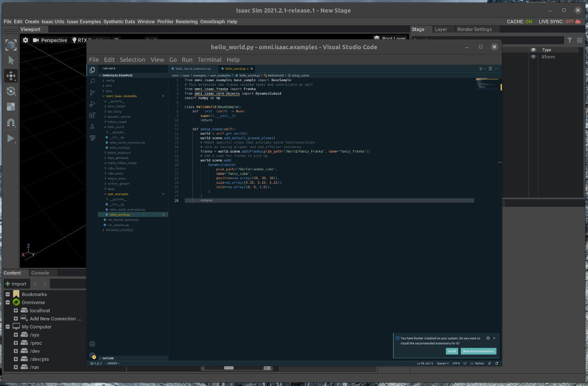588x386 pixels.
Task: Expand the localhost node
Action: pos(16,311)
